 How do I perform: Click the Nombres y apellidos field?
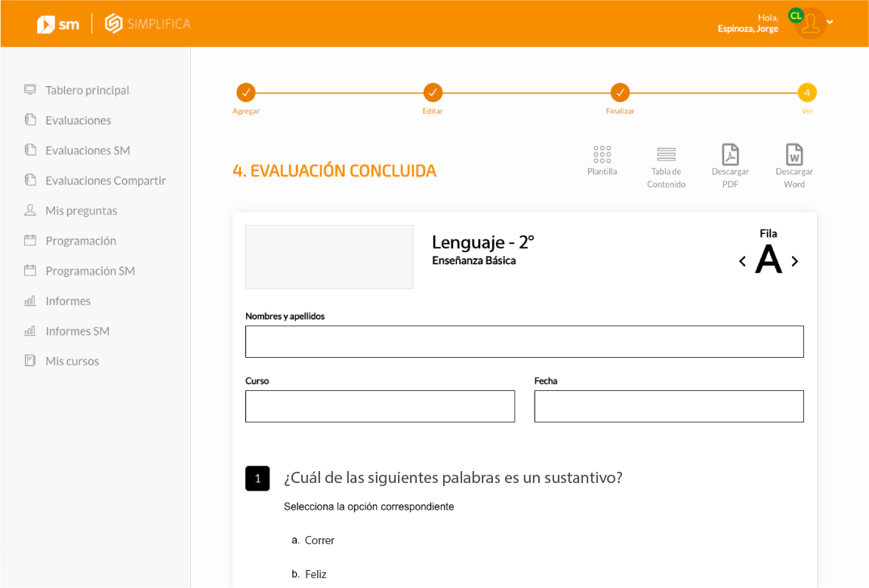pos(524,341)
